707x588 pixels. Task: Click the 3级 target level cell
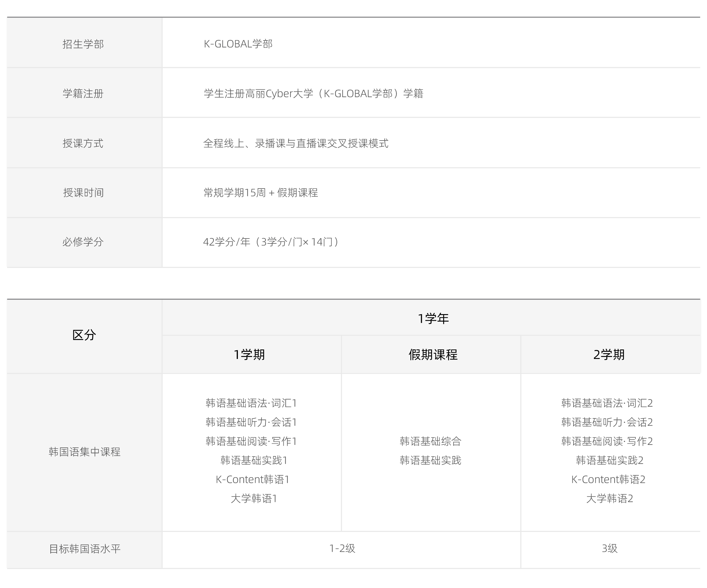click(609, 549)
